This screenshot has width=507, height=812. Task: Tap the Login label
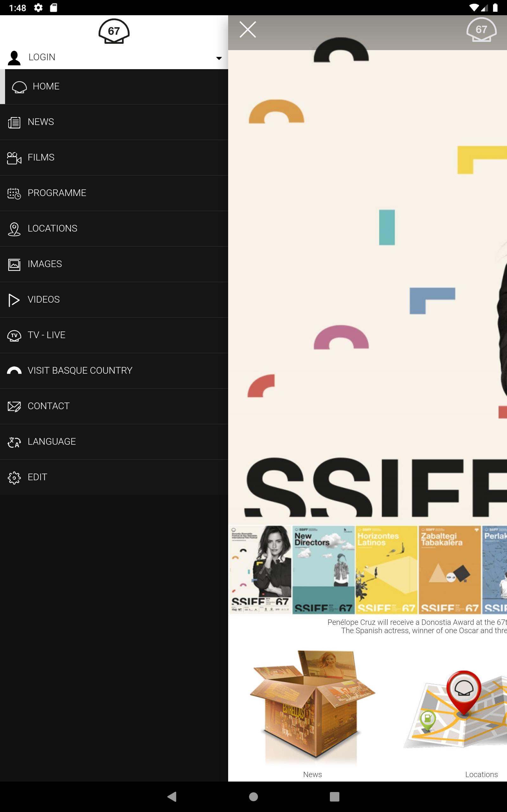coord(42,57)
